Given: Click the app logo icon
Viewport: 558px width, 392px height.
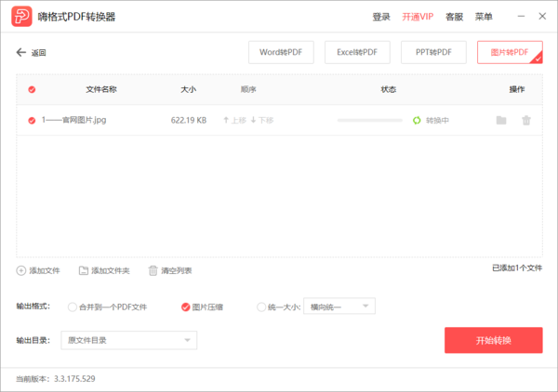Looking at the screenshot, I should (18, 17).
